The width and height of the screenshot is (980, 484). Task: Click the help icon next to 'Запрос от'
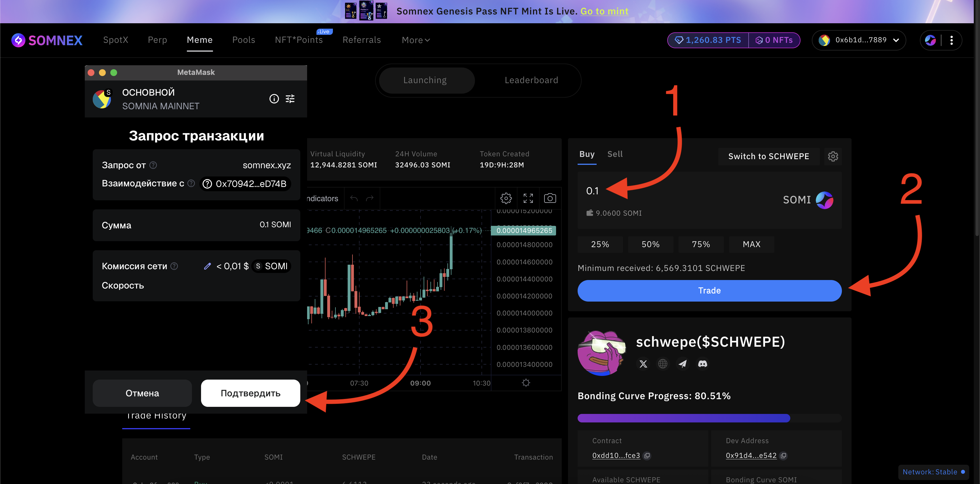click(x=153, y=165)
